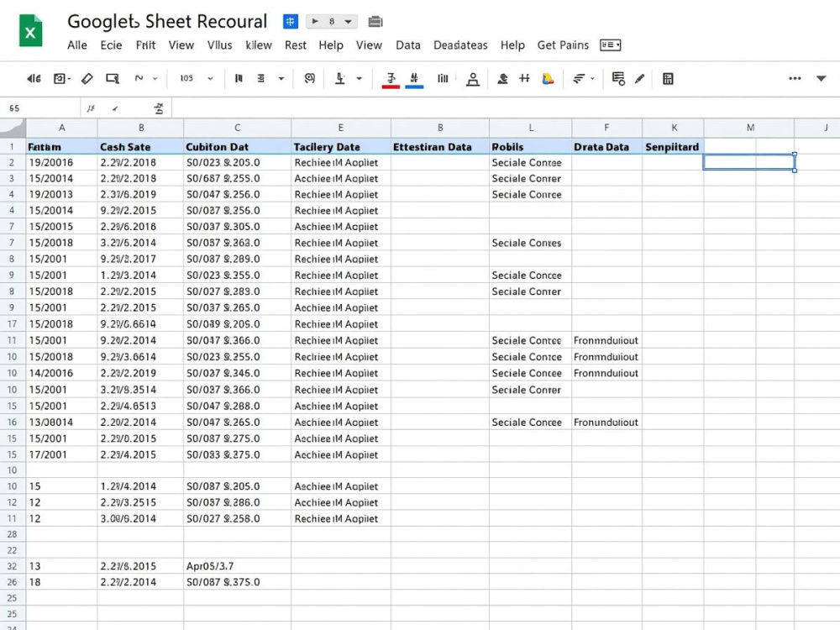Collapse toolbar with far-right triangle arrow

click(822, 79)
